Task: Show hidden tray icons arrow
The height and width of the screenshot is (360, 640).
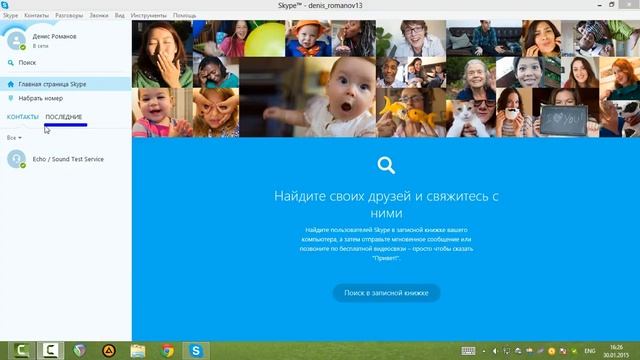Action: click(484, 351)
